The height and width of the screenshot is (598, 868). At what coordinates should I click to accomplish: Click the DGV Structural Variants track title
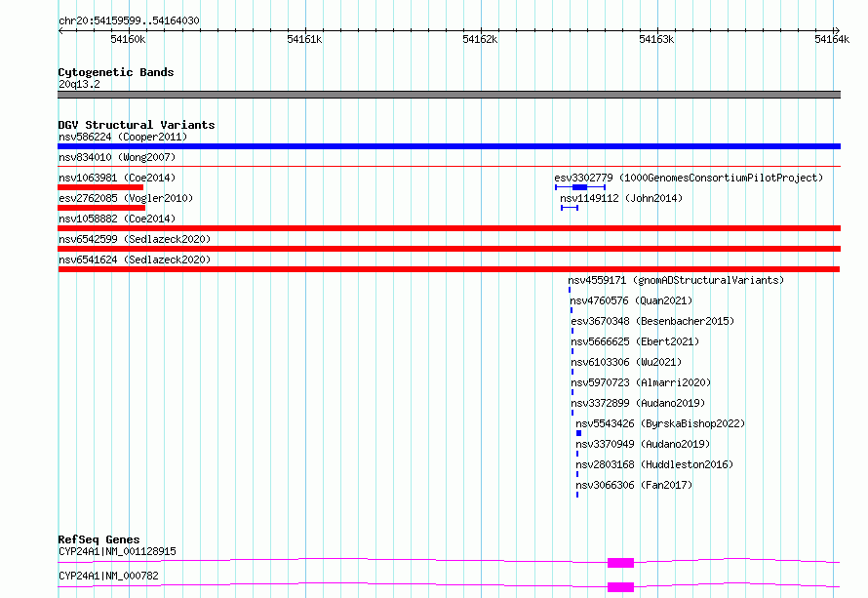coord(137,125)
